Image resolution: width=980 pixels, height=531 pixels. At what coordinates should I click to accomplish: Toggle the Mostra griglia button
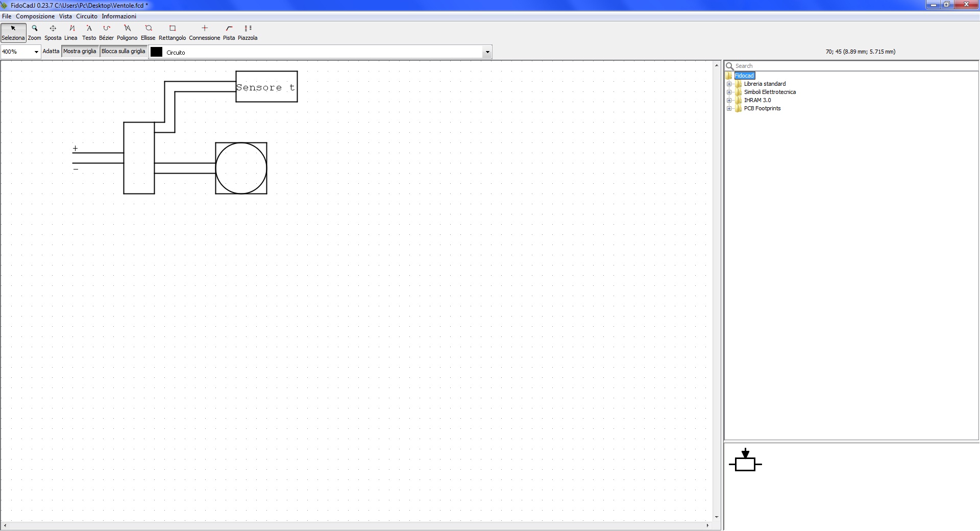point(80,52)
